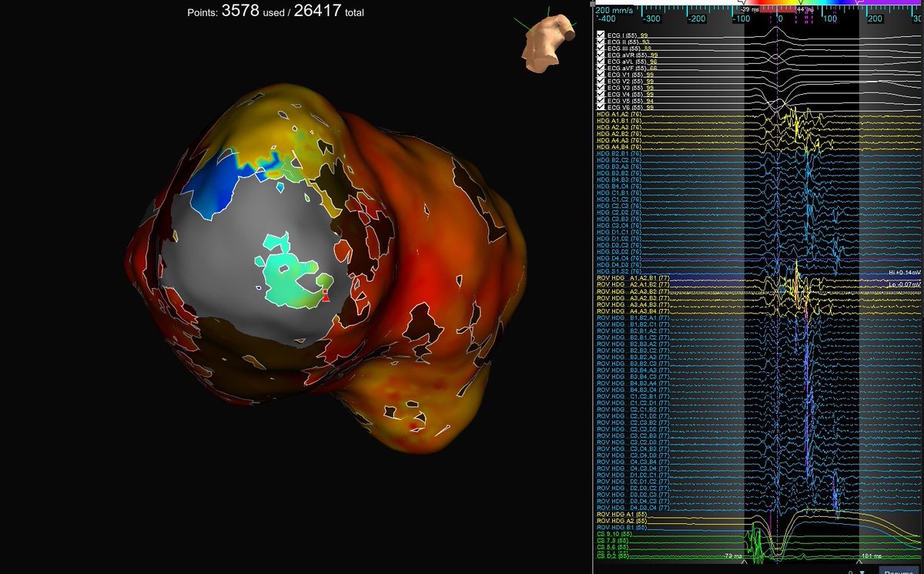Click the 200 mm/s sweep speed label

(613, 9)
